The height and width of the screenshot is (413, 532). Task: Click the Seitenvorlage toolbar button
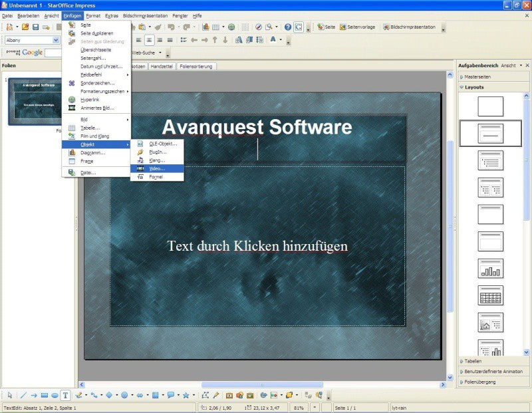coord(358,27)
